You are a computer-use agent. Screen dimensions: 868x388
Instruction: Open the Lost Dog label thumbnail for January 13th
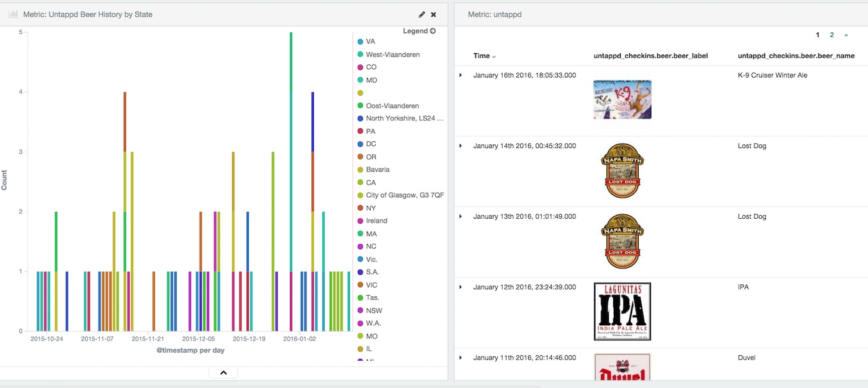click(x=622, y=241)
